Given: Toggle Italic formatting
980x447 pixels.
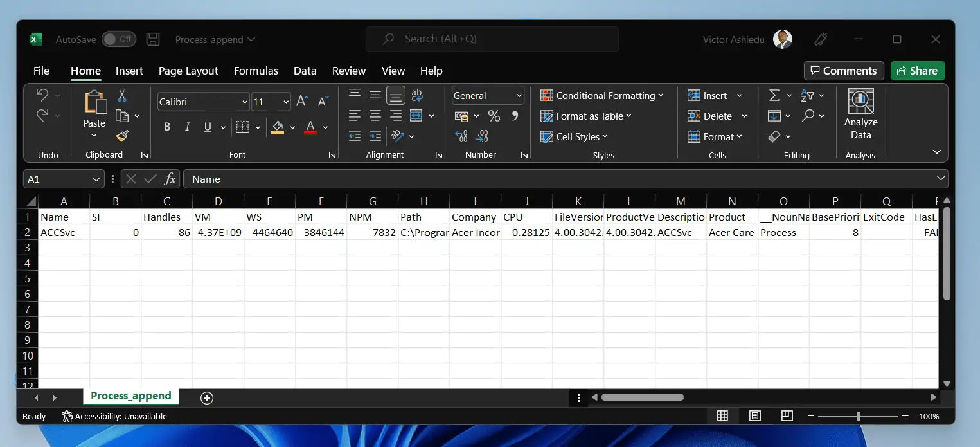Looking at the screenshot, I should click(x=188, y=127).
